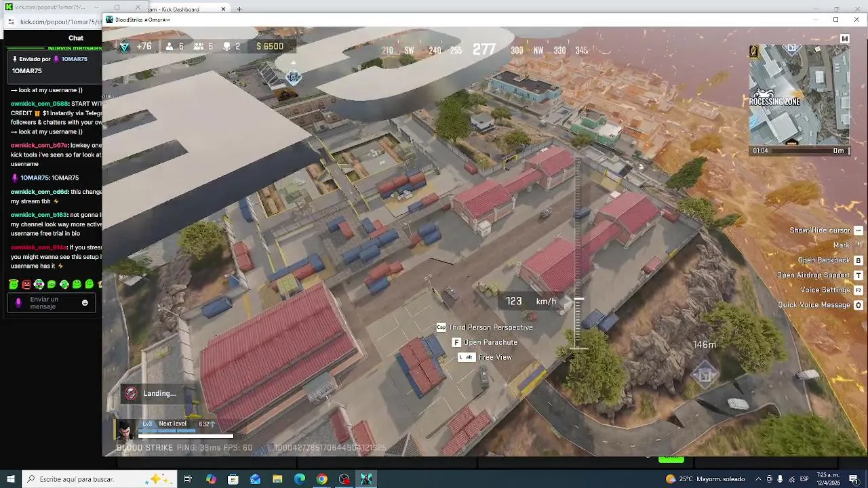Click the 123 km/h speed readout
The height and width of the screenshot is (488, 868).
pos(530,301)
